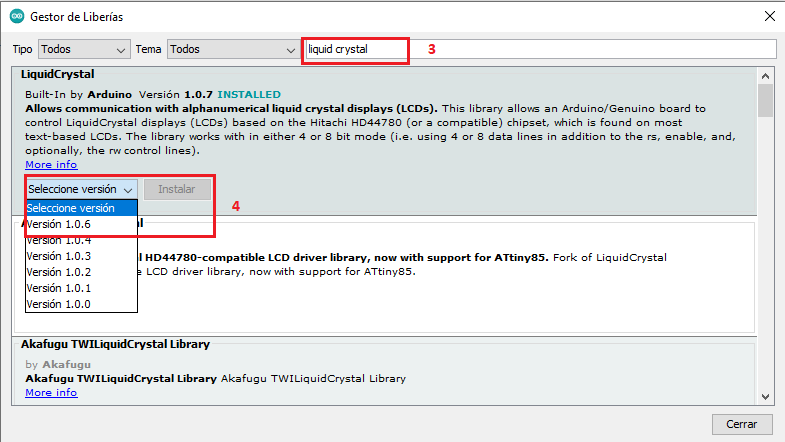Open the Akafugu library More info link

tap(51, 393)
